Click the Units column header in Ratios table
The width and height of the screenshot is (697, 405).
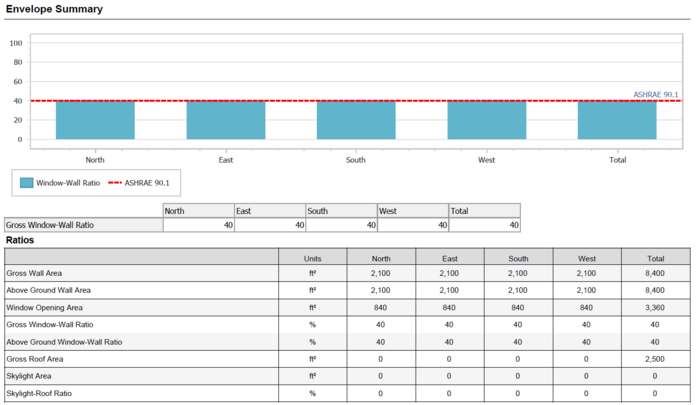(x=312, y=258)
